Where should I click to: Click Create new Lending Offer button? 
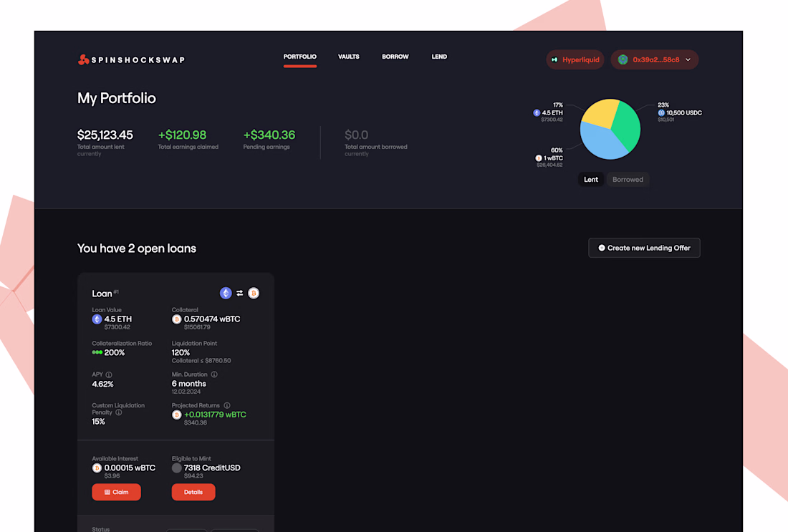pos(644,248)
